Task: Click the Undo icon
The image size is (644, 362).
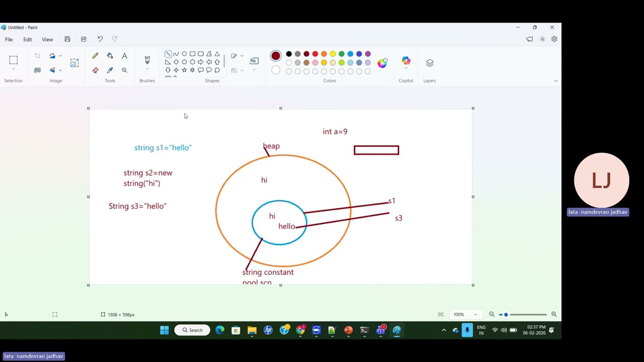Action: click(x=100, y=39)
